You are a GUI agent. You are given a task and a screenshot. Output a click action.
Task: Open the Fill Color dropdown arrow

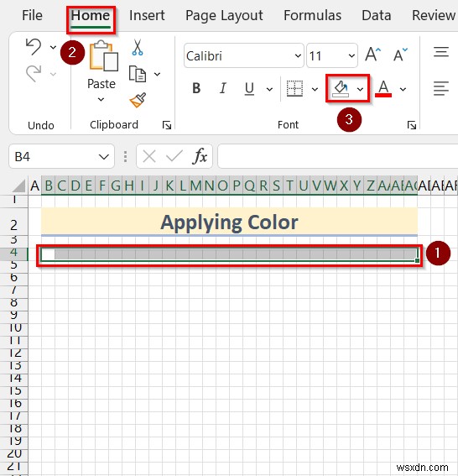360,89
